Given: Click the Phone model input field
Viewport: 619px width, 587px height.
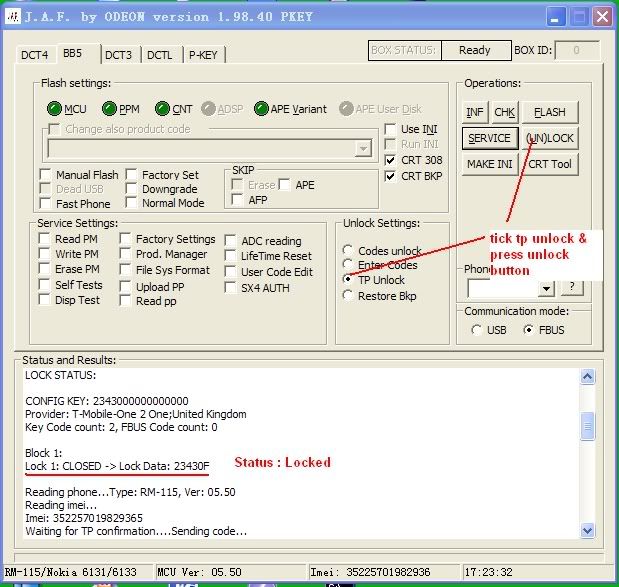Looking at the screenshot, I should [503, 289].
